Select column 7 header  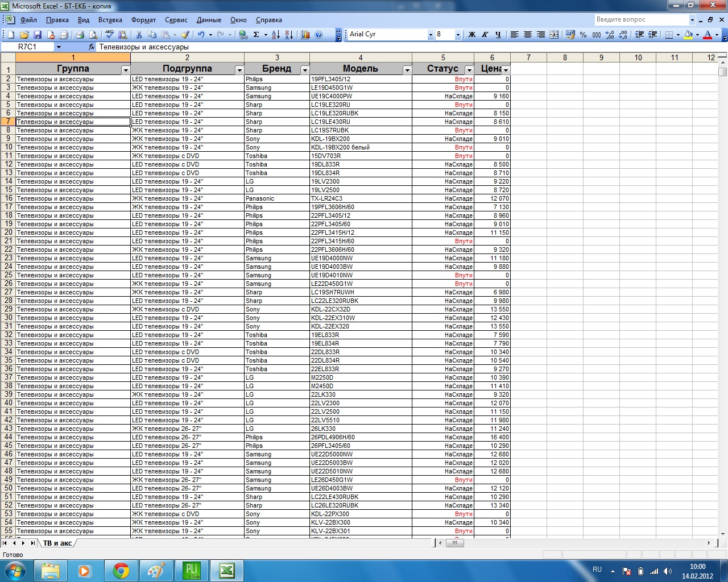(x=528, y=57)
